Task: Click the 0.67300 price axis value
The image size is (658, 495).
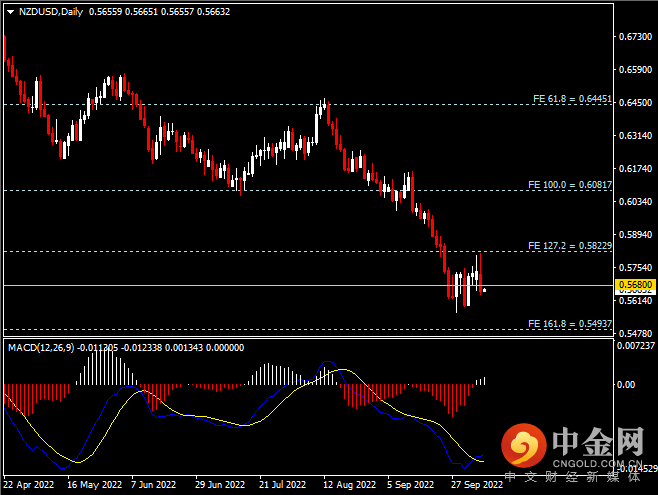Action: [635, 36]
